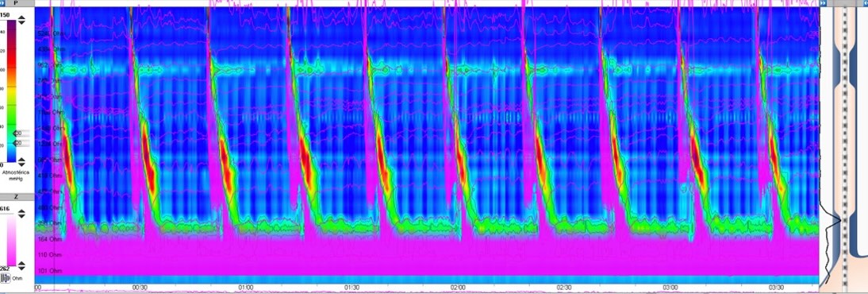The image size is (868, 294).
Task: Click the Ohm impedance unit icon
Action: point(6,277)
